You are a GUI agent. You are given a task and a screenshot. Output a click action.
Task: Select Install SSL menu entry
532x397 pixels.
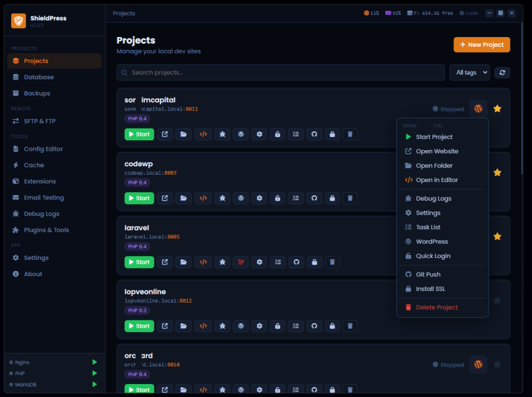[442, 288]
